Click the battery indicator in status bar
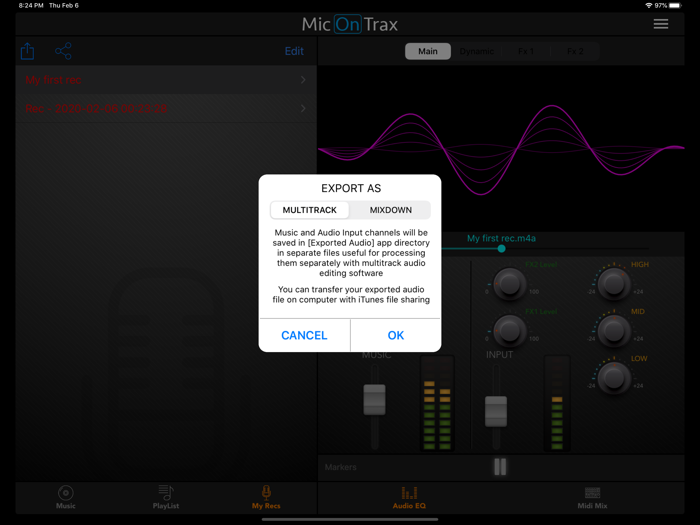 pos(675,5)
